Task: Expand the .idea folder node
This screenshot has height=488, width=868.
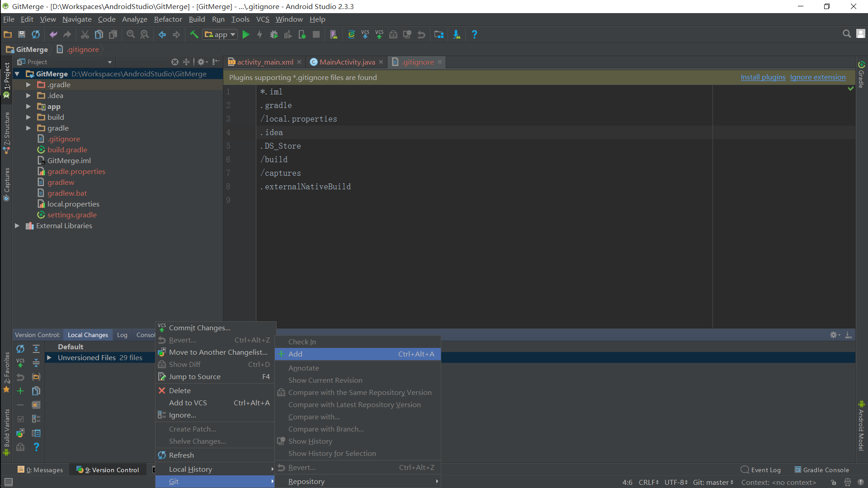Action: pos(28,96)
